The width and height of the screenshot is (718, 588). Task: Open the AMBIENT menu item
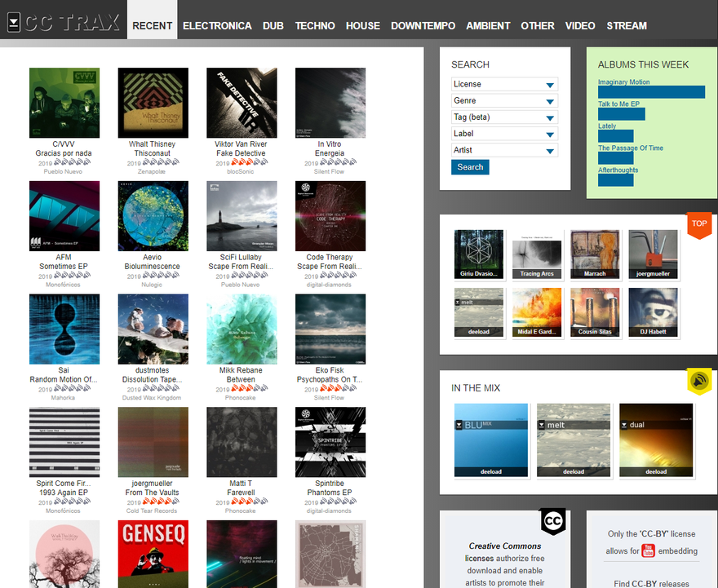point(488,25)
